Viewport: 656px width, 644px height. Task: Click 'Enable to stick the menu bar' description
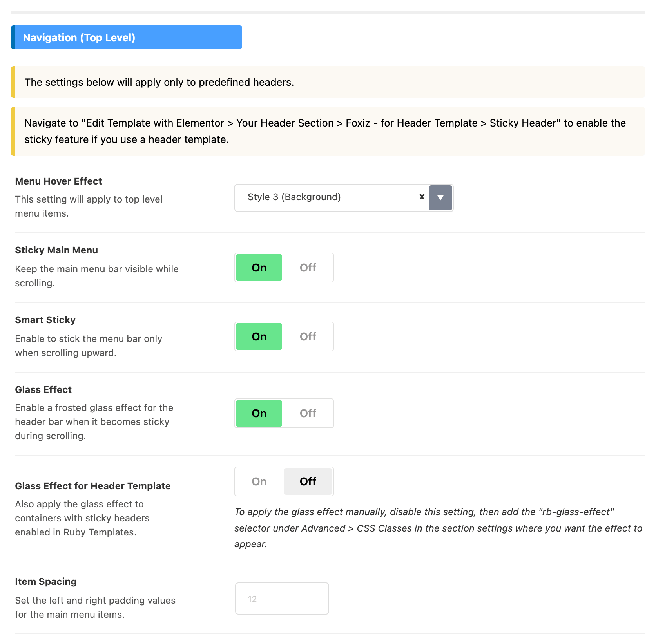[89, 346]
